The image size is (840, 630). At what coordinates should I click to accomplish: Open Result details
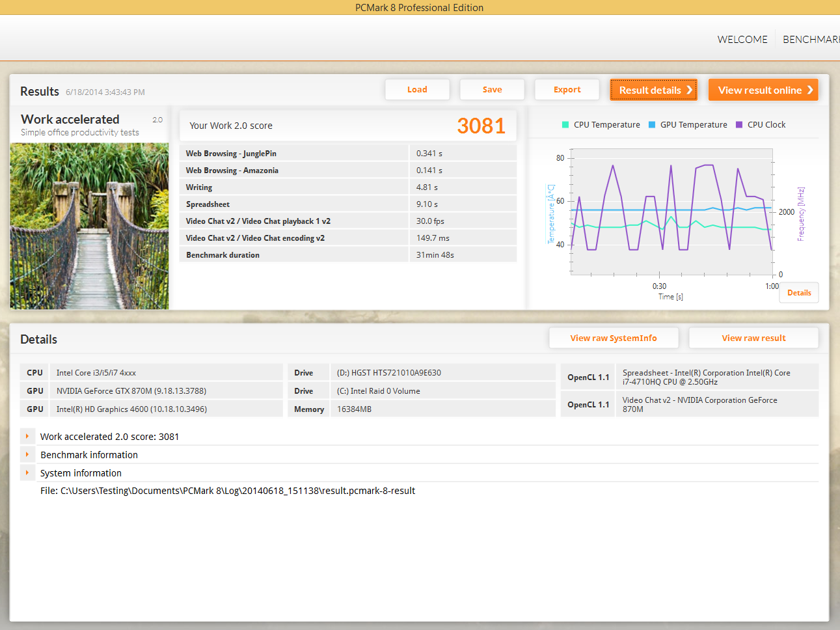point(653,90)
